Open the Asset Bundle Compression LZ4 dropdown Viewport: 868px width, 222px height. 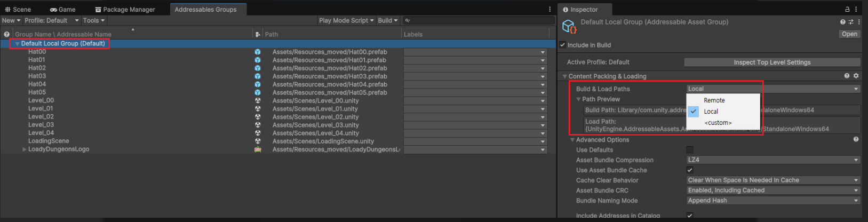[773, 160]
